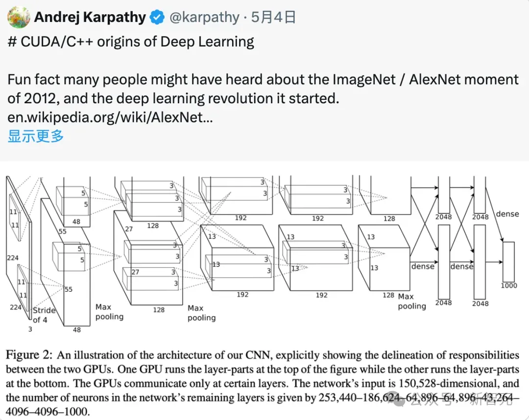Click the input layer's "3" channel label
Image resolution: width=529 pixels, height=420 pixels.
pyautogui.click(x=30, y=329)
